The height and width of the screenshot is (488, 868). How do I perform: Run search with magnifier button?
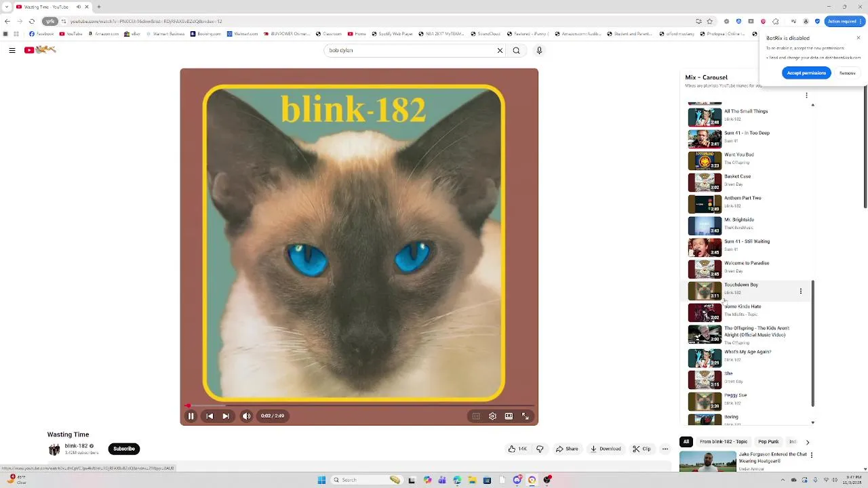tap(517, 50)
